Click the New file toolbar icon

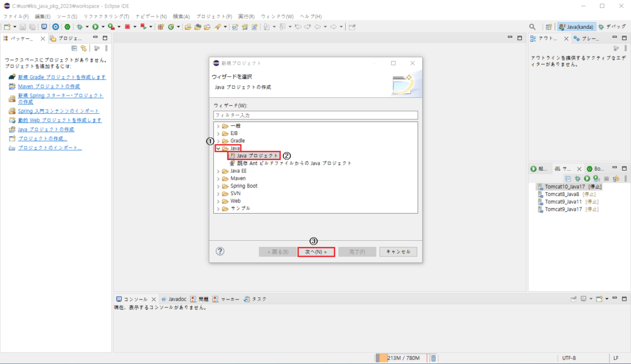pos(7,27)
